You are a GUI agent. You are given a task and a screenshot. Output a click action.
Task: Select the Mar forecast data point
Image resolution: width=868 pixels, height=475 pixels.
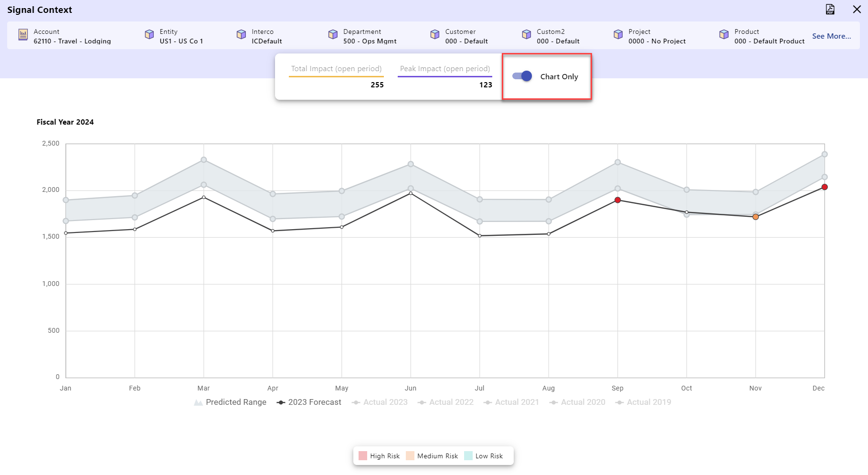204,197
